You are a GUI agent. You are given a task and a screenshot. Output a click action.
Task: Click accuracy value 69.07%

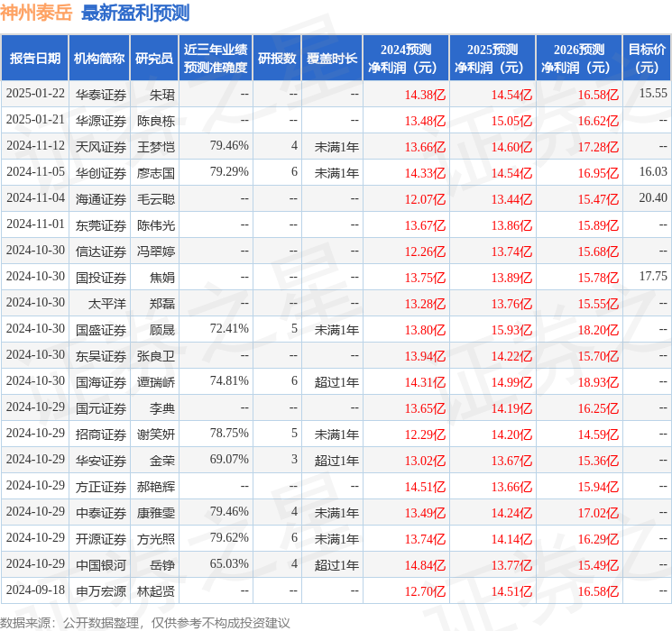(229, 459)
